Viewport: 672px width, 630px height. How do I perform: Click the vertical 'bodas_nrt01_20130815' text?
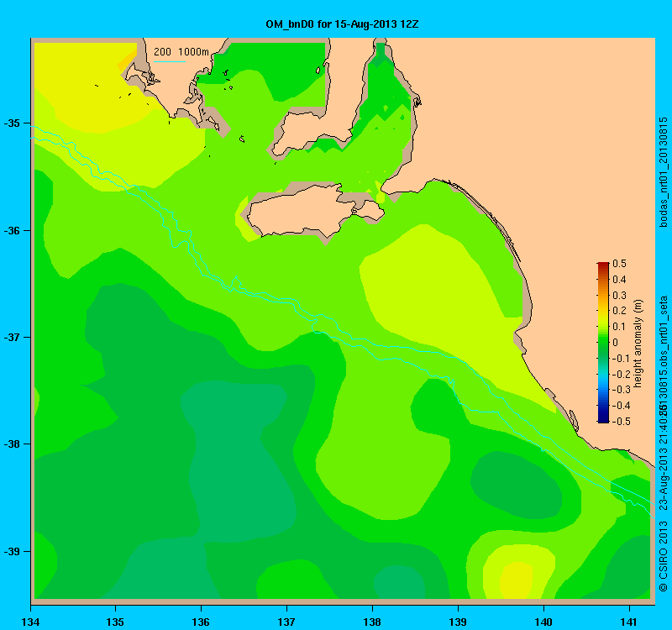[664, 172]
